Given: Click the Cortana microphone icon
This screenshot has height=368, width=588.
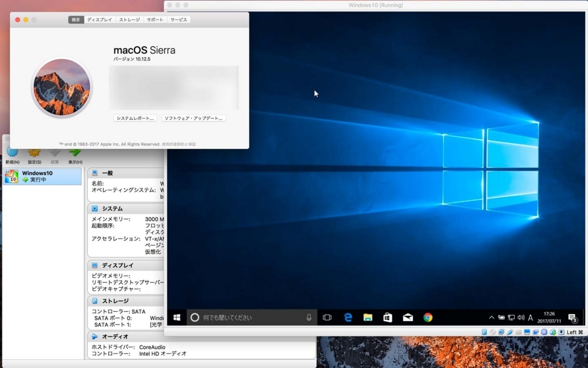Looking at the screenshot, I should [x=308, y=317].
